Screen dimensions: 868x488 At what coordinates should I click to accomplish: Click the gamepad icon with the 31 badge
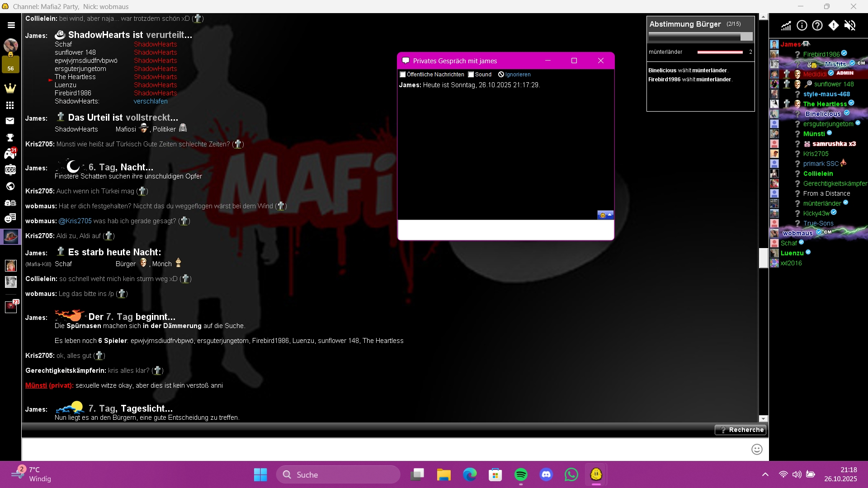pos(10,154)
